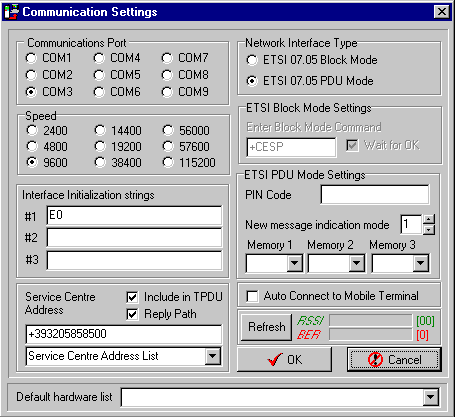
Task: Open the Default hardware list dropdown
Action: [x=431, y=397]
